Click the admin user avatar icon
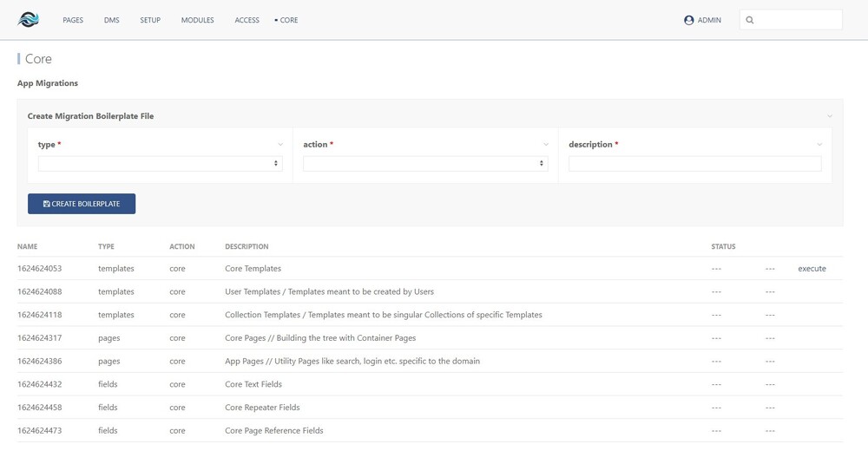868x457 pixels. (x=688, y=20)
